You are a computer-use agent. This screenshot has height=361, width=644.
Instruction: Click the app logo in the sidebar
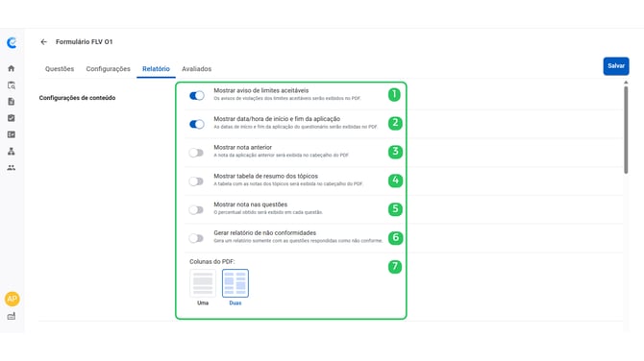click(12, 42)
